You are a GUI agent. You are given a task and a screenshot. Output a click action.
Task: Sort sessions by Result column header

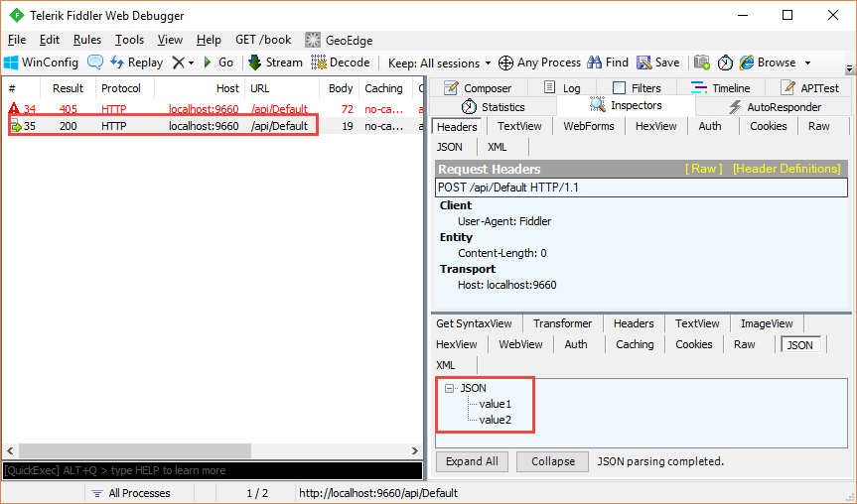[68, 88]
